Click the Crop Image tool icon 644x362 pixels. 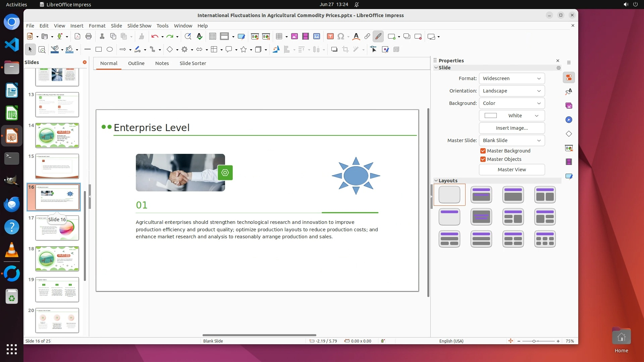click(345, 50)
